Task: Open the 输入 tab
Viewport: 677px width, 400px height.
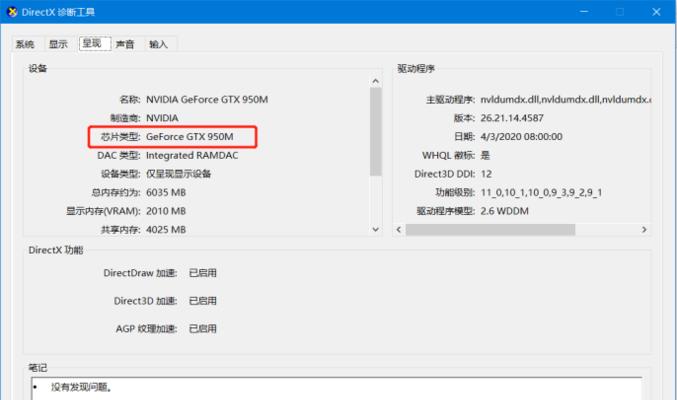Action: click(x=158, y=44)
